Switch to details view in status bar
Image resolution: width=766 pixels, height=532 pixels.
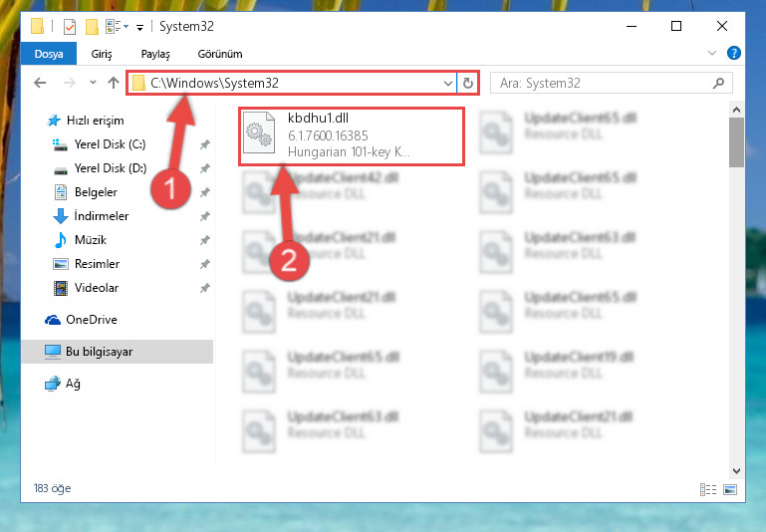[x=708, y=489]
